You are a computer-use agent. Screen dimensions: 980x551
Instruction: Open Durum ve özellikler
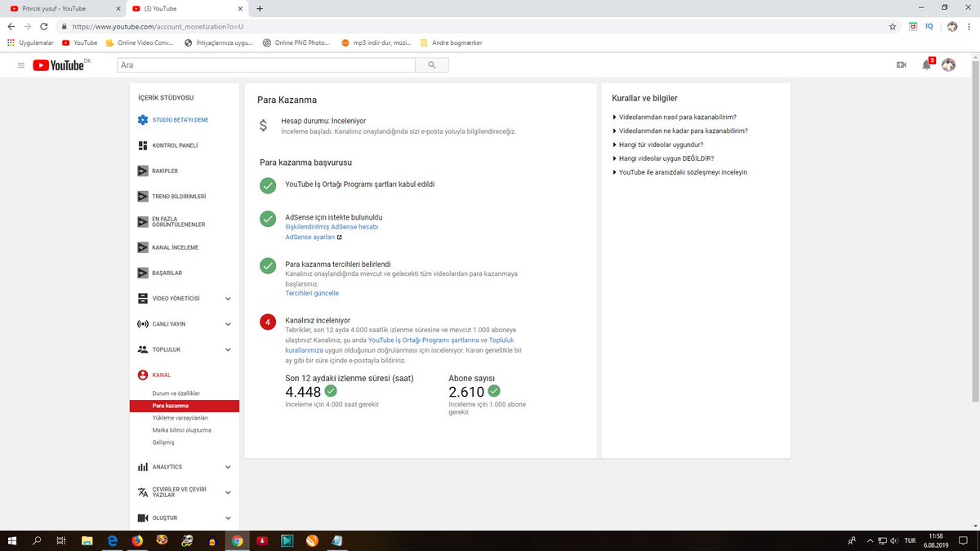(x=176, y=393)
